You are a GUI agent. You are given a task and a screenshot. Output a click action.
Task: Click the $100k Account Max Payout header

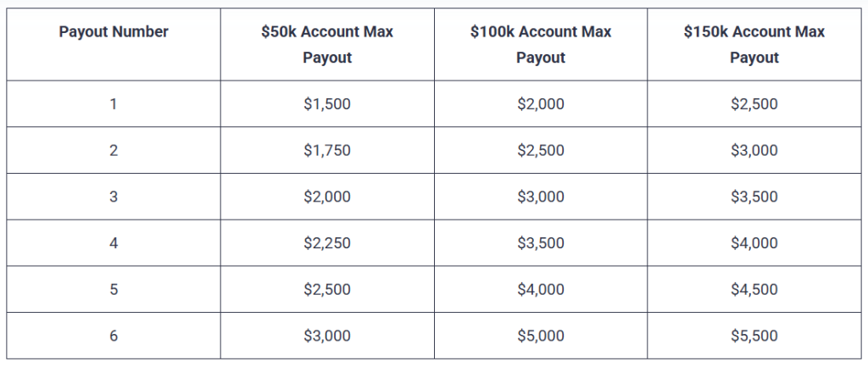pyautogui.click(x=541, y=45)
